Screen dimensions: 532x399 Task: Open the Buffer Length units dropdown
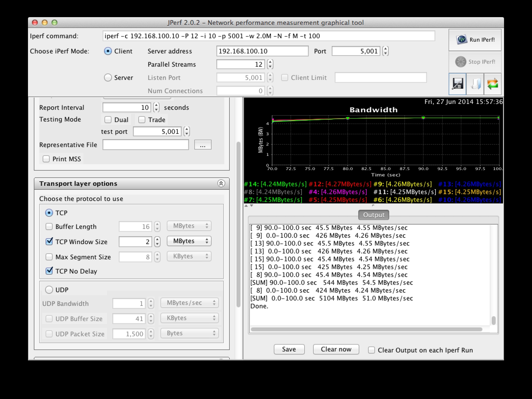pyautogui.click(x=189, y=226)
